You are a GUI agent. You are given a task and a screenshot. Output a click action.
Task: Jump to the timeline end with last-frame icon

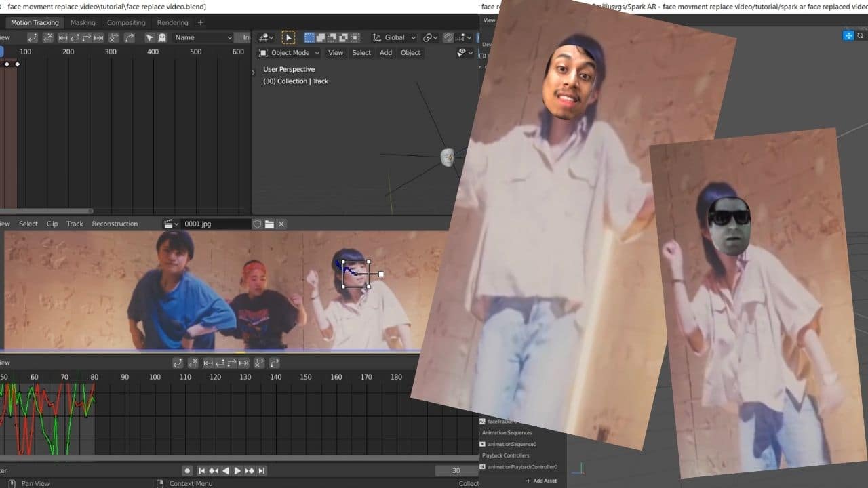point(262,470)
